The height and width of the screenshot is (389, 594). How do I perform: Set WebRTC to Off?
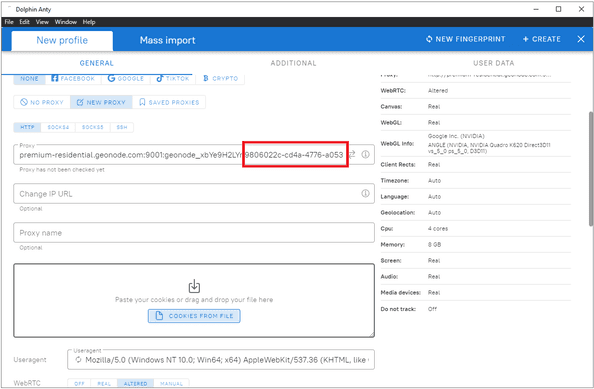click(x=79, y=383)
